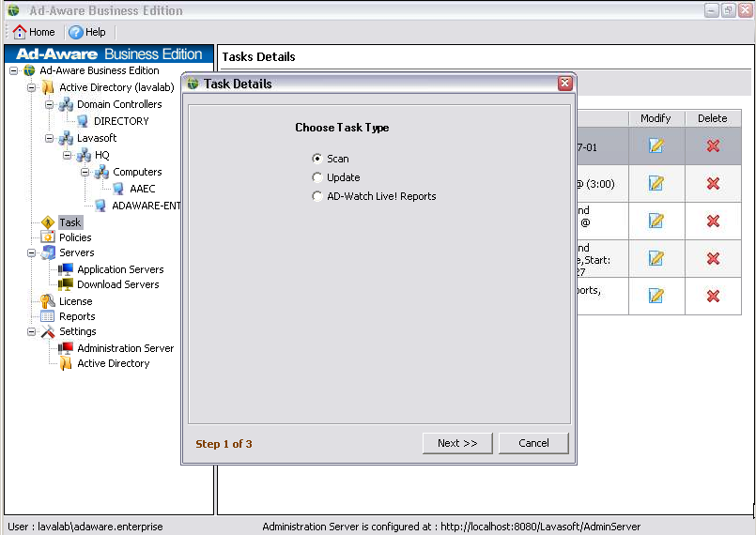Click Modify pencil icon in the ports, row
756x535 pixels.
pos(656,296)
